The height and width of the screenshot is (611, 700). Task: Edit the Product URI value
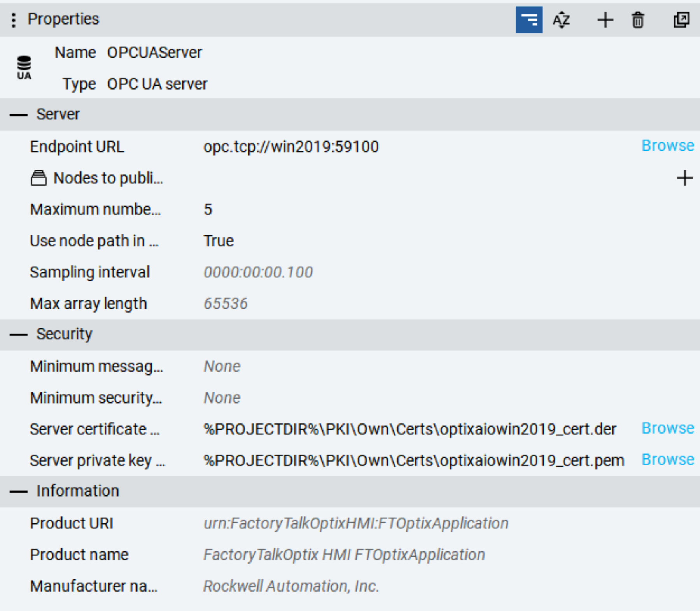[356, 523]
